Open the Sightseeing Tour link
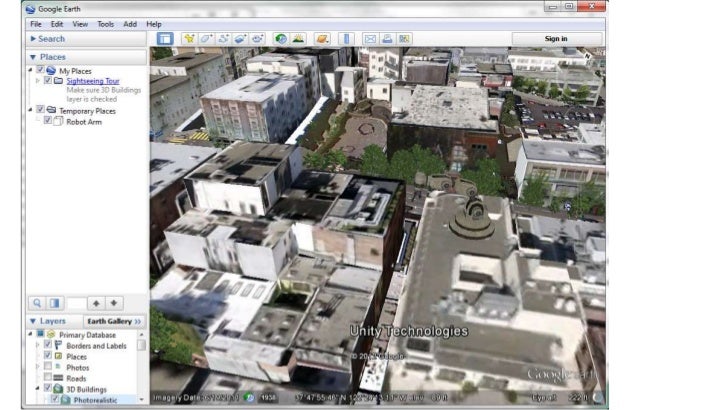 [x=93, y=81]
